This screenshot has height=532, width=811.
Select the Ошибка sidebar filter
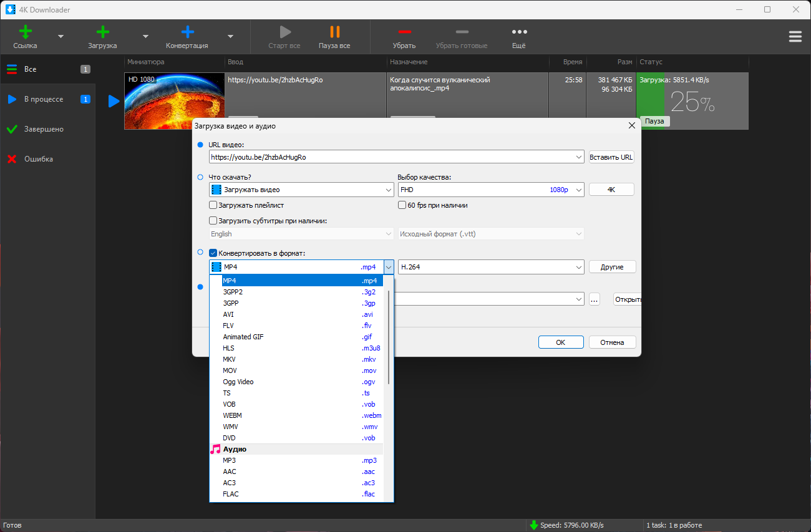click(x=47, y=159)
